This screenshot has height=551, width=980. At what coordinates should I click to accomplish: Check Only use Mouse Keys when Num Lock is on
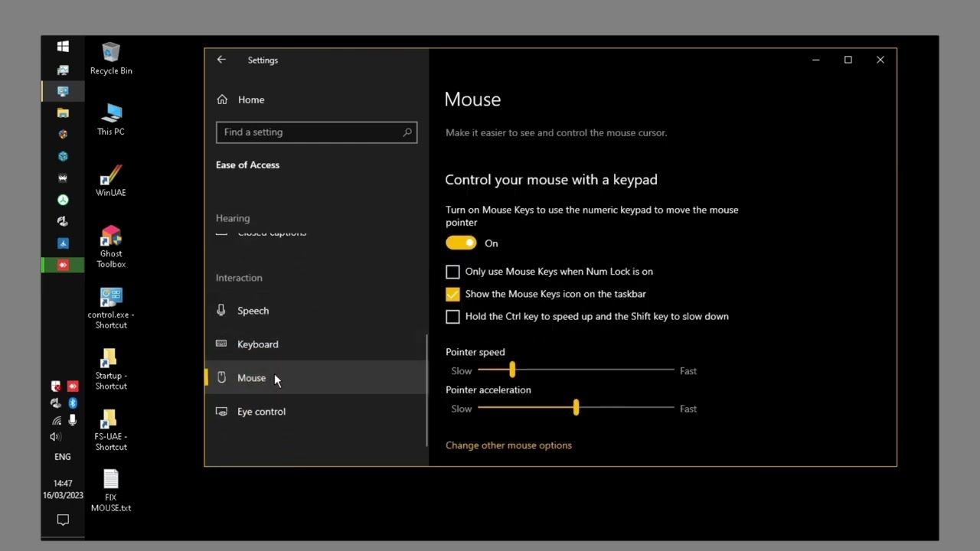(x=452, y=272)
